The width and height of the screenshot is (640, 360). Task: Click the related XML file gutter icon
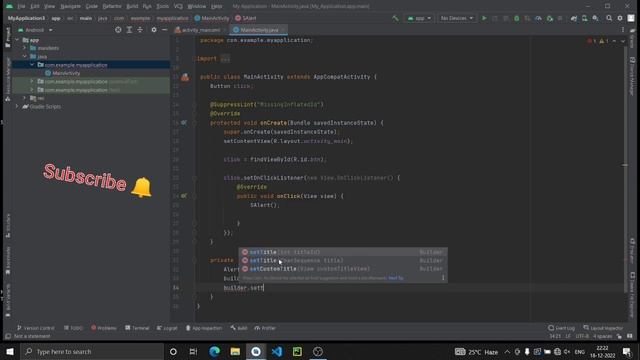tap(185, 77)
